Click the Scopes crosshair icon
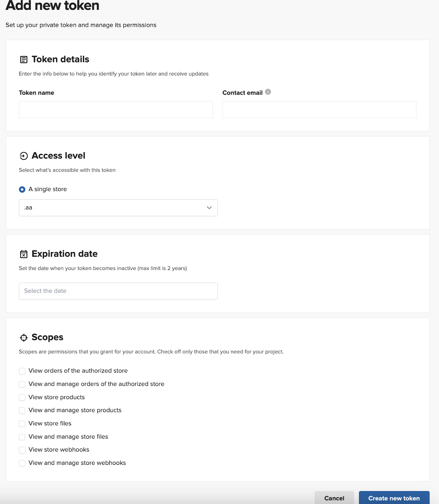The height and width of the screenshot is (504, 439). pos(24,338)
